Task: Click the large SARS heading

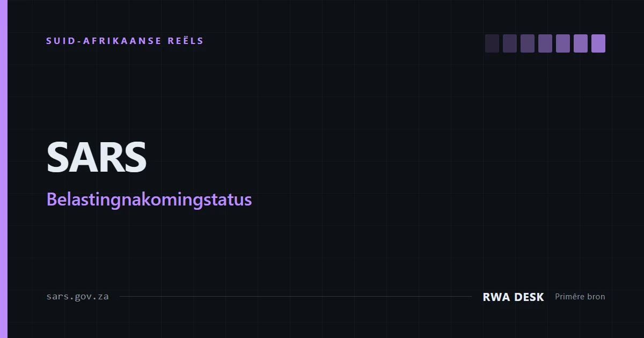Action: [x=97, y=157]
